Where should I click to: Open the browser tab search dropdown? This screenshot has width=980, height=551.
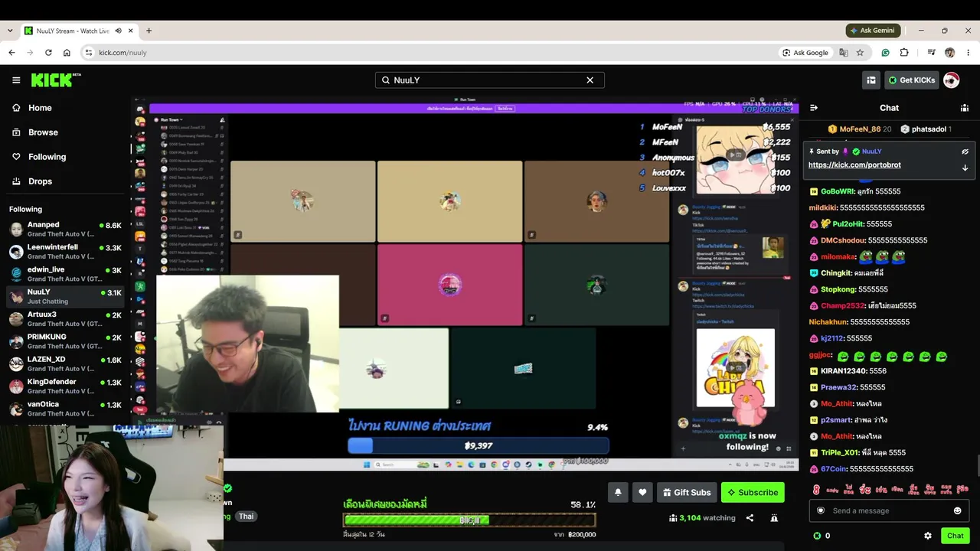[x=10, y=31]
